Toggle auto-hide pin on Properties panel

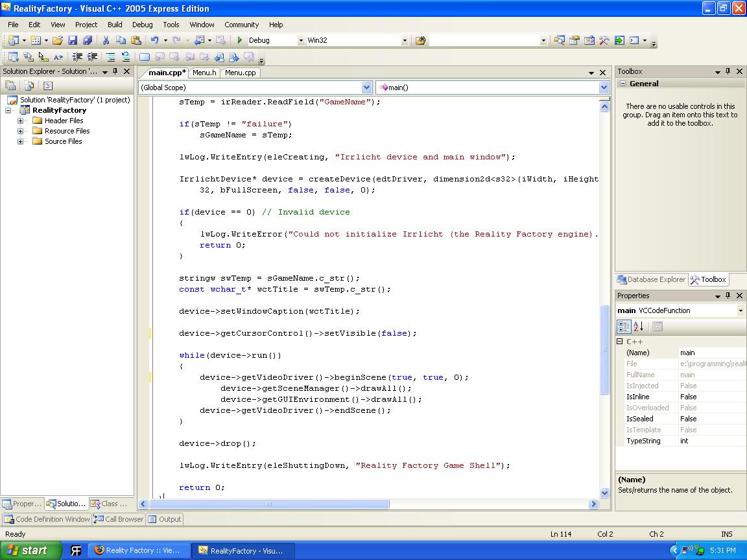[728, 296]
